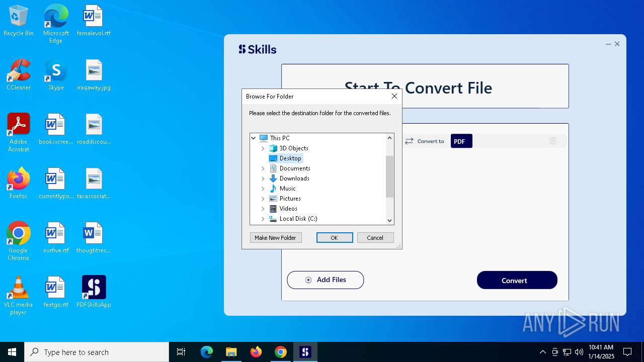Select the booksscree... document icon
The width and height of the screenshot is (644, 362).
[56, 129]
